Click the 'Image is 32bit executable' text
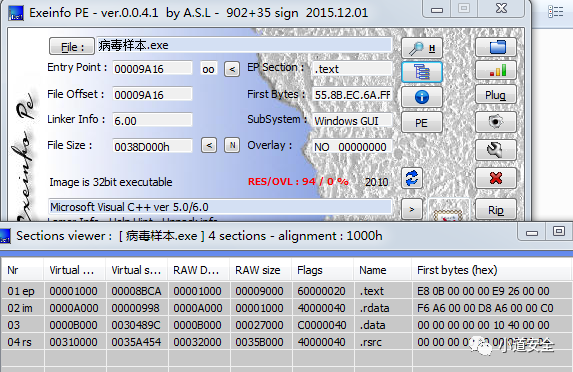The width and height of the screenshot is (573, 372). point(111,182)
